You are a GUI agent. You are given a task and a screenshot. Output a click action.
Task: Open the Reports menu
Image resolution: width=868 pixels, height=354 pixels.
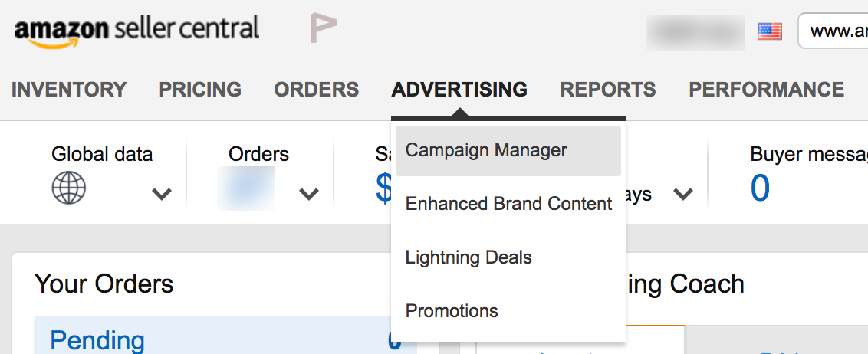tap(608, 90)
